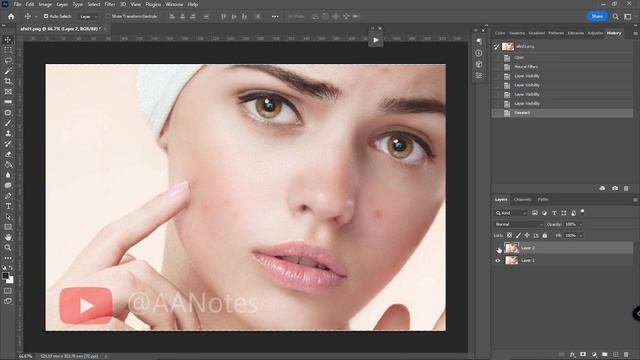Click the history snapshot thumbnail
The image size is (640, 360).
click(x=508, y=47)
